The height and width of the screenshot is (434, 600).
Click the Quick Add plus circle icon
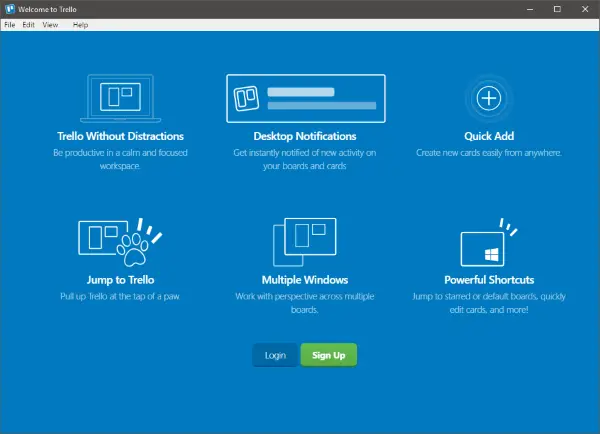point(489,98)
